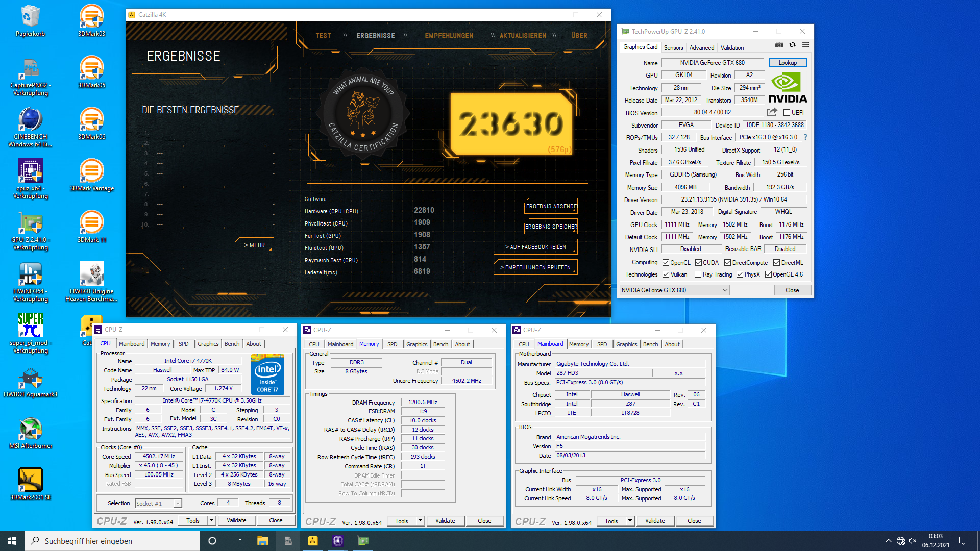Screen dimensions: 980x551
Task: Show hidden system tray icons chevron
Action: coord(888,541)
